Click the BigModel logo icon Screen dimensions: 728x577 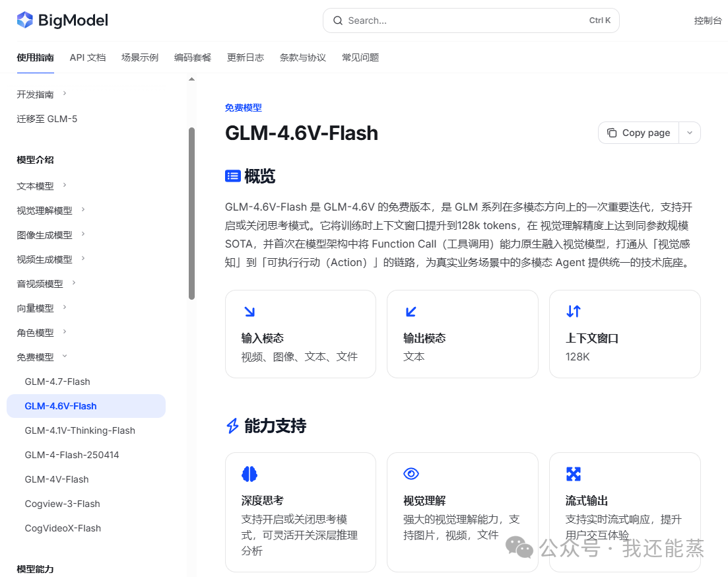[25, 20]
